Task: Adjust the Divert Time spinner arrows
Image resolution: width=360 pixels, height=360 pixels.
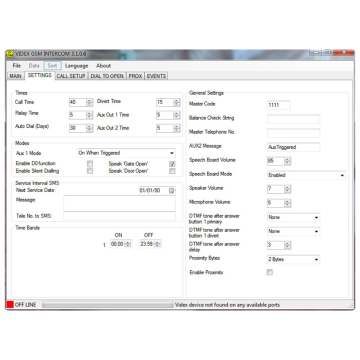Action: [177, 102]
